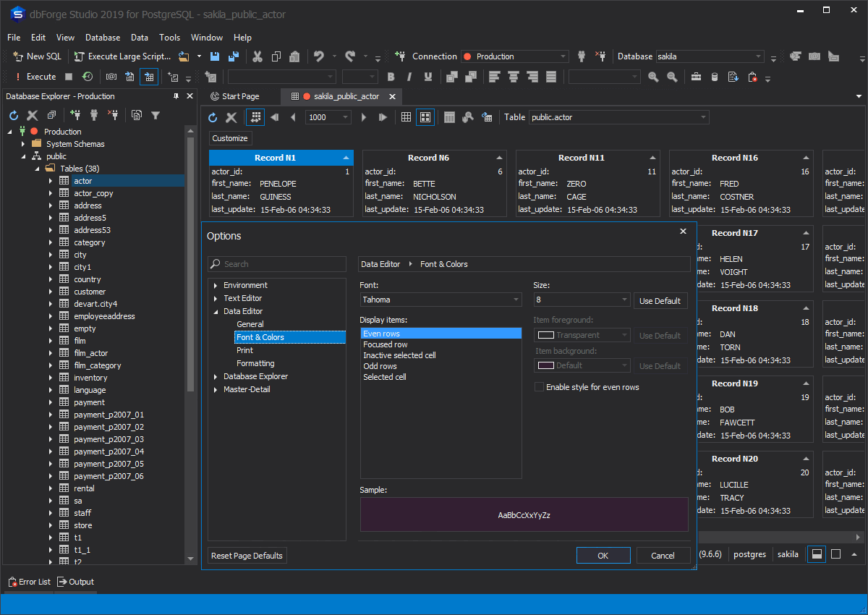This screenshot has height=615, width=868.
Task: Click the OK button in Options dialog
Action: pos(603,555)
